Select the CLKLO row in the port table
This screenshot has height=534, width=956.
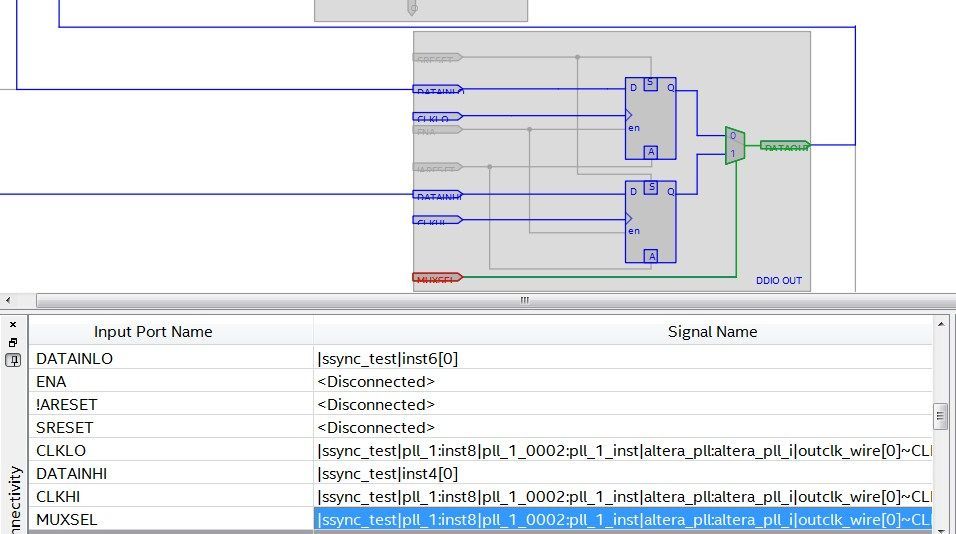[x=480, y=450]
